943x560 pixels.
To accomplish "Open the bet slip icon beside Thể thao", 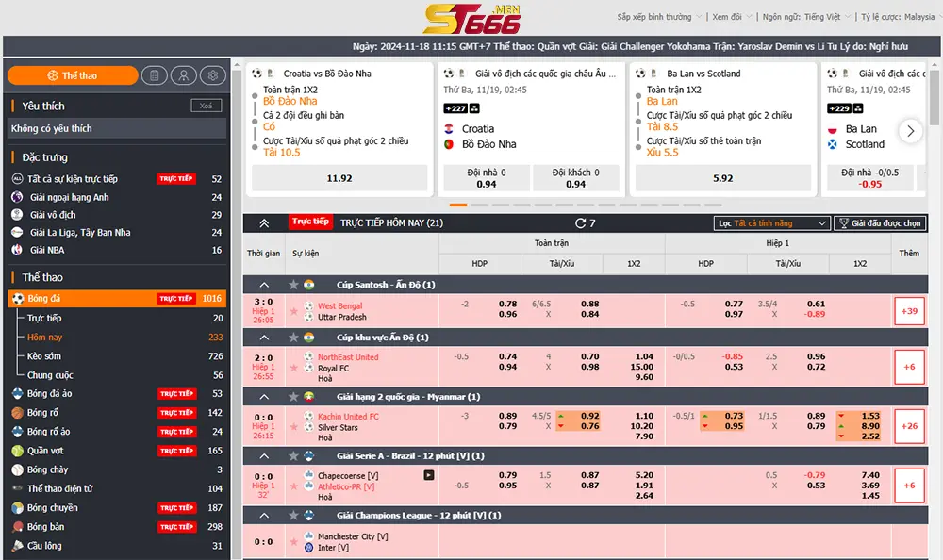I will pos(155,75).
